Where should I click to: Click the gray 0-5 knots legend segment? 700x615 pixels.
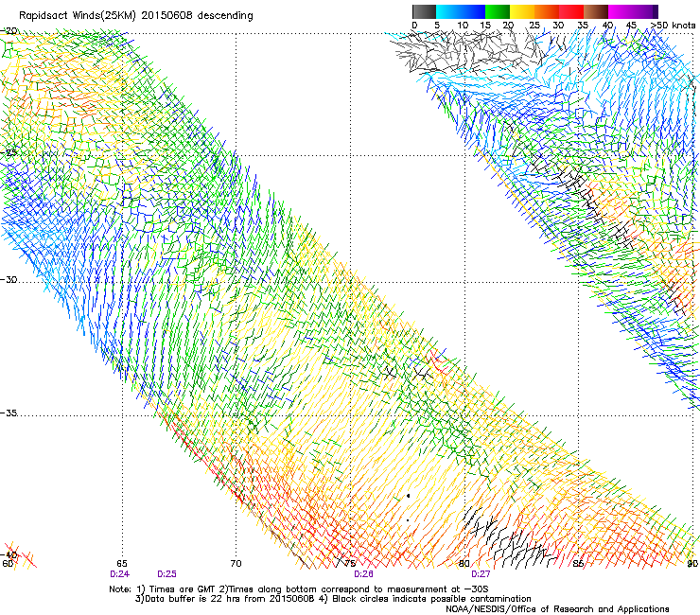(x=424, y=11)
